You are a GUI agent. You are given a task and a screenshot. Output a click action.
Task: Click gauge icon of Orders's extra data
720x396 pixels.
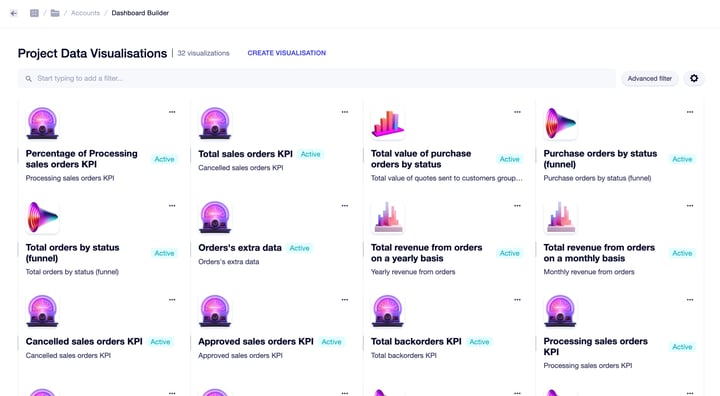(215, 217)
